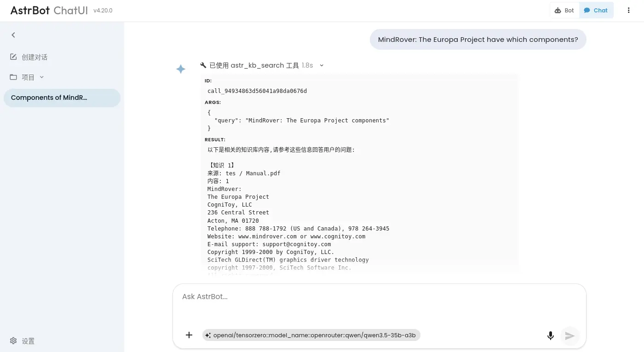Image resolution: width=644 pixels, height=352 pixels.
Task: Select 创建对话 to start new chat
Action: [x=34, y=57]
